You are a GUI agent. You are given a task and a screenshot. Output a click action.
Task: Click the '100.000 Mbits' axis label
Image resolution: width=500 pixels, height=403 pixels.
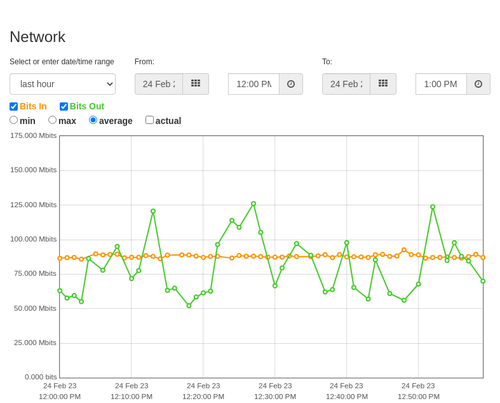point(33,239)
